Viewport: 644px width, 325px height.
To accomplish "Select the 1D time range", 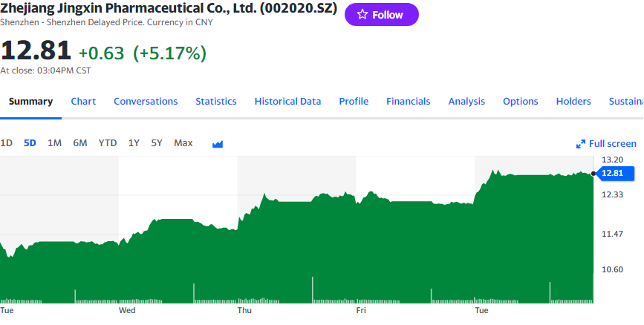I will 7,143.
